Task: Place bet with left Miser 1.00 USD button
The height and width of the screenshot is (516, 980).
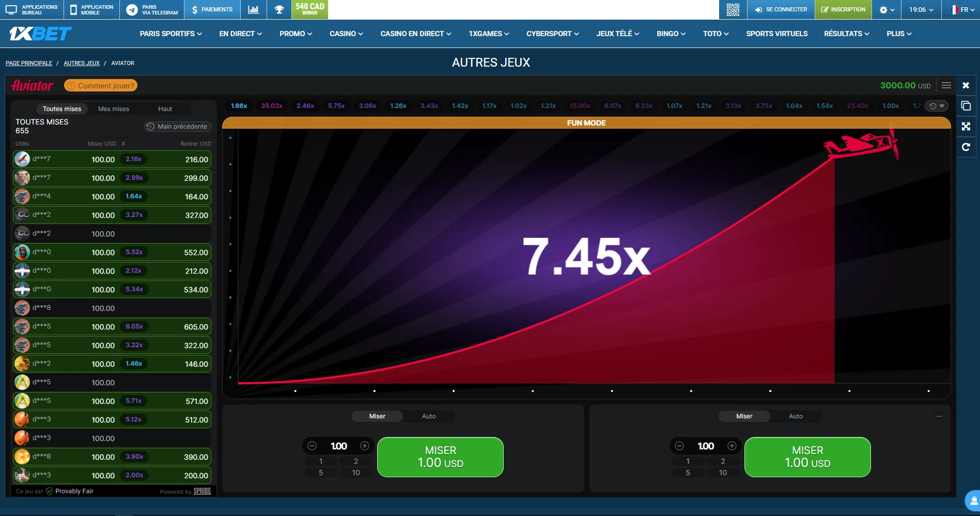Action: click(440, 457)
